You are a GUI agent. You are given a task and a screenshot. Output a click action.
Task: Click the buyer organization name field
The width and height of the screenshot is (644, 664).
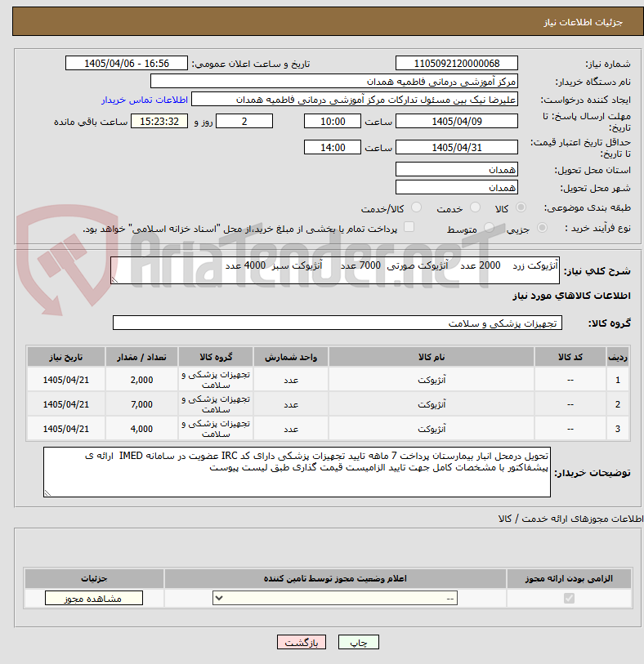pos(334,82)
